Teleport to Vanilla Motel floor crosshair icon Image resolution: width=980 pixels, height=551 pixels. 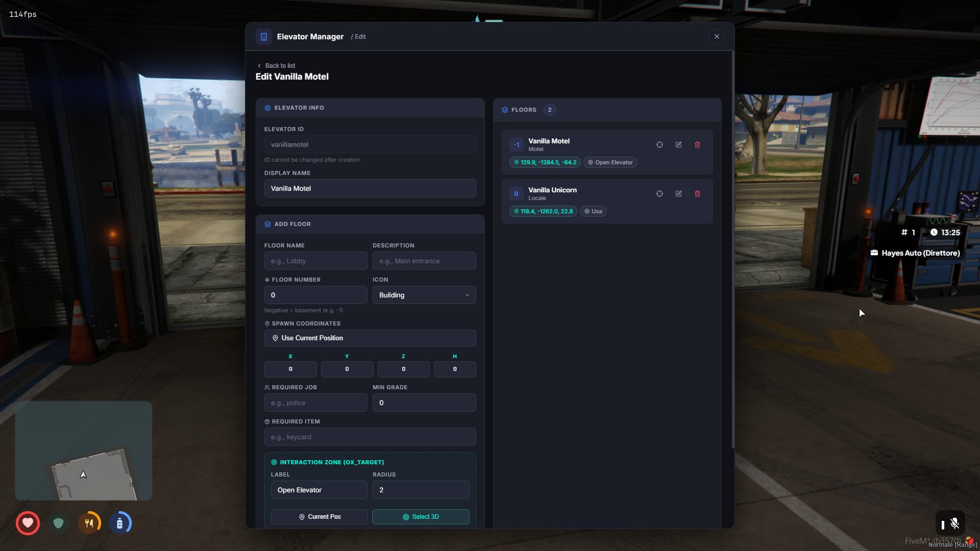click(x=659, y=145)
